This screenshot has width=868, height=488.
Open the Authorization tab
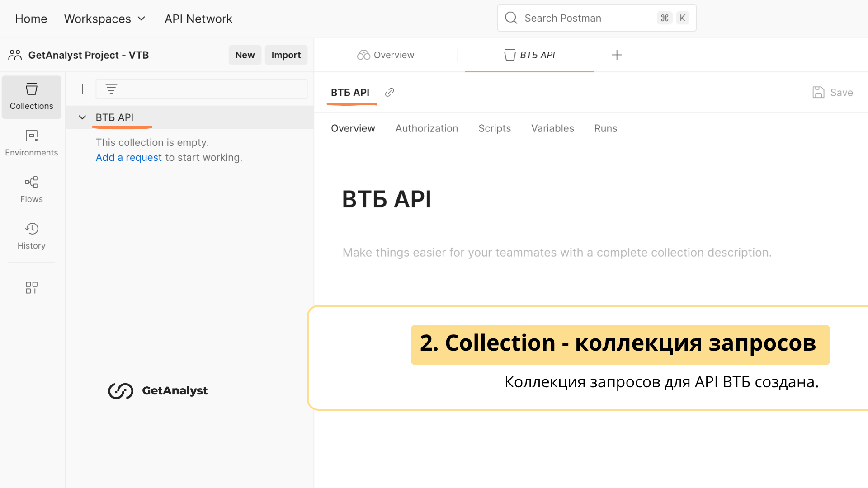(427, 128)
